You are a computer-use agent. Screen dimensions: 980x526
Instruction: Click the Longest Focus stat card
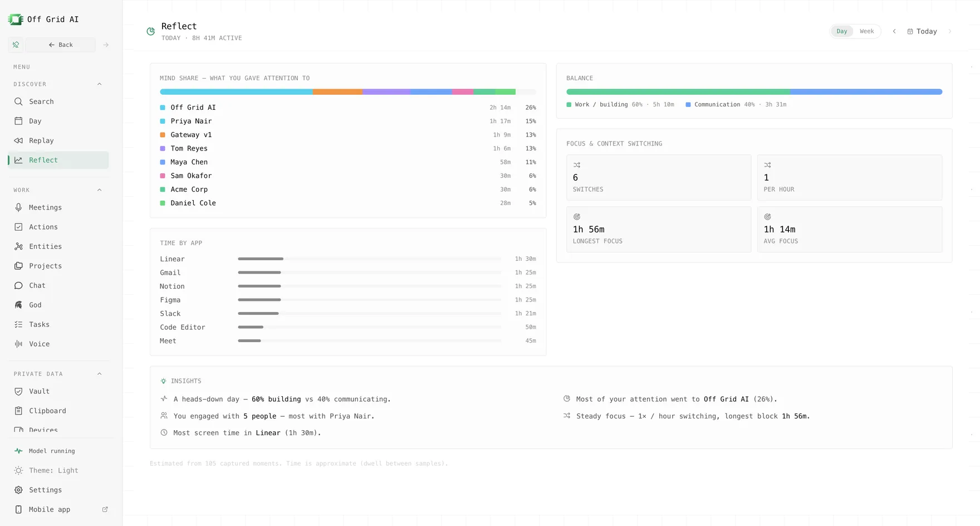[659, 230]
